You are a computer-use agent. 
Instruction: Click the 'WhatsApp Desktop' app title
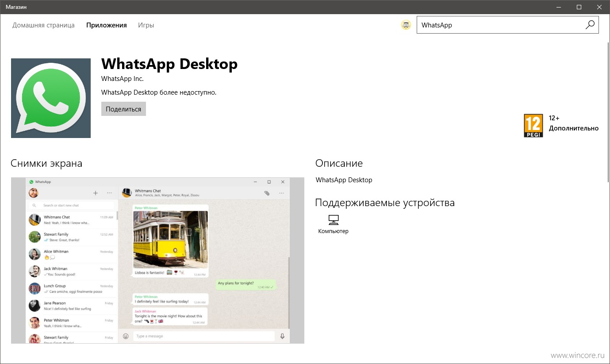[x=169, y=64]
